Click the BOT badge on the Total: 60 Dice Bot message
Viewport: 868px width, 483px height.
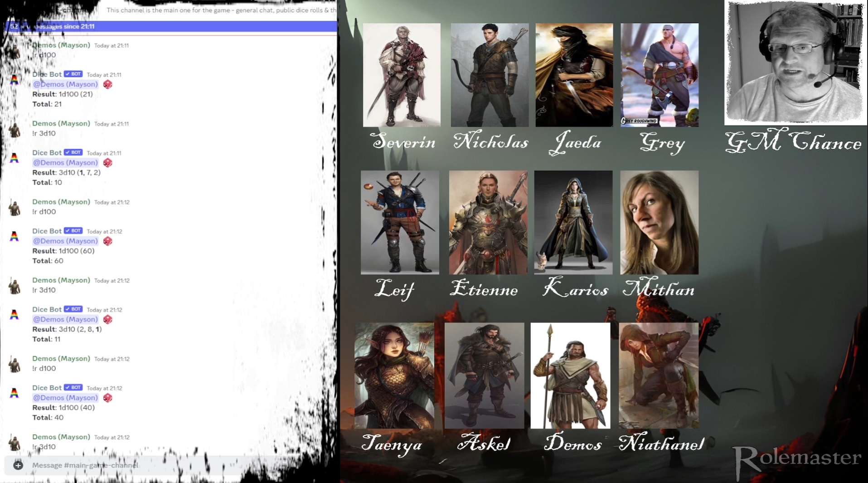[73, 231]
